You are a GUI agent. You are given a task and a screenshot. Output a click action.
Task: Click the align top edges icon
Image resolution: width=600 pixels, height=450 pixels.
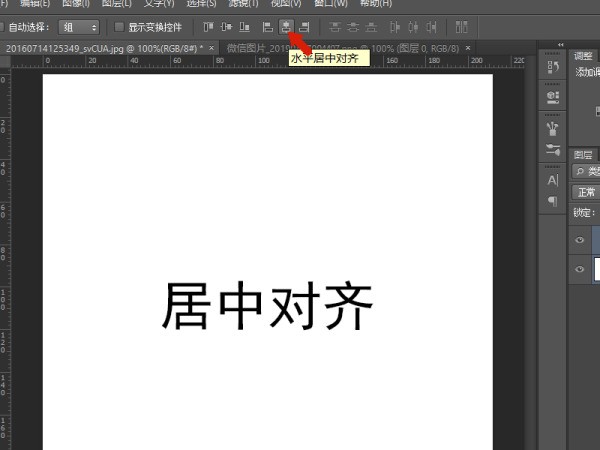pos(208,26)
